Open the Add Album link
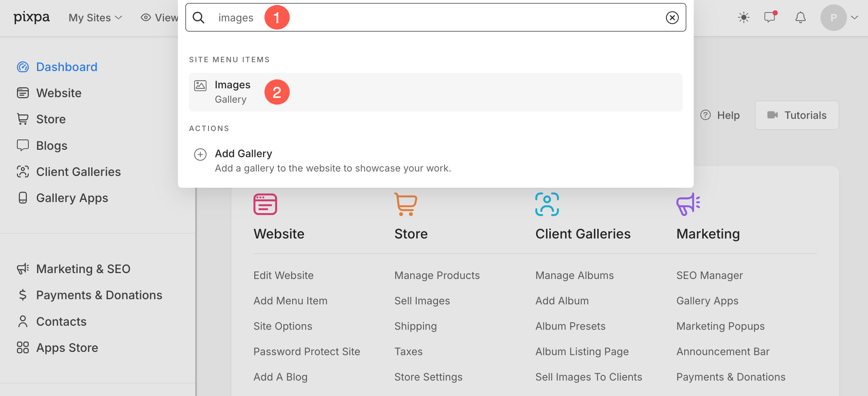Viewport: 868px width, 396px height. 562,301
